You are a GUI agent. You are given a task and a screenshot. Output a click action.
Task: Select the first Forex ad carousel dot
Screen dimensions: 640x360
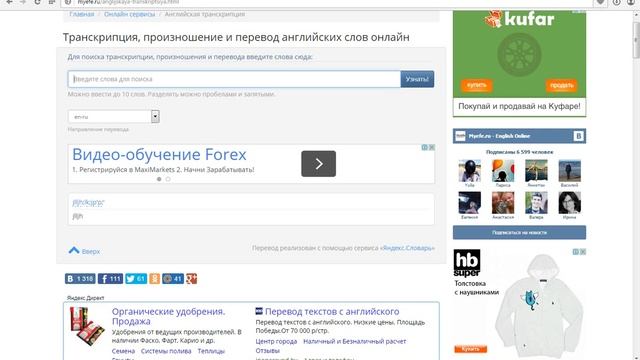point(159,179)
